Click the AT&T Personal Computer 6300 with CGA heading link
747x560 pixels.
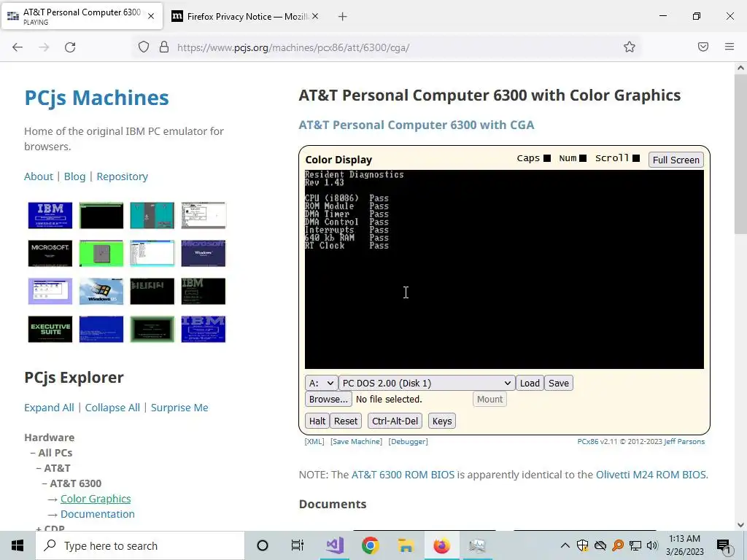click(x=417, y=125)
